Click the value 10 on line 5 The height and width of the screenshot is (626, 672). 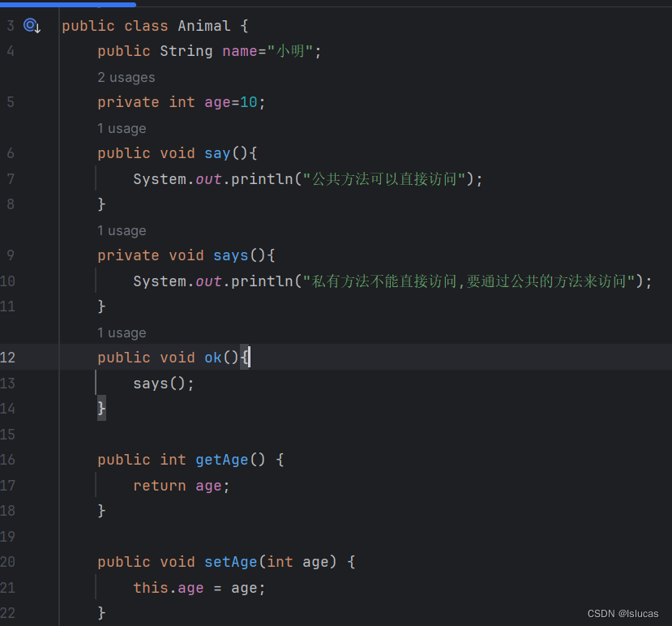tap(249, 102)
